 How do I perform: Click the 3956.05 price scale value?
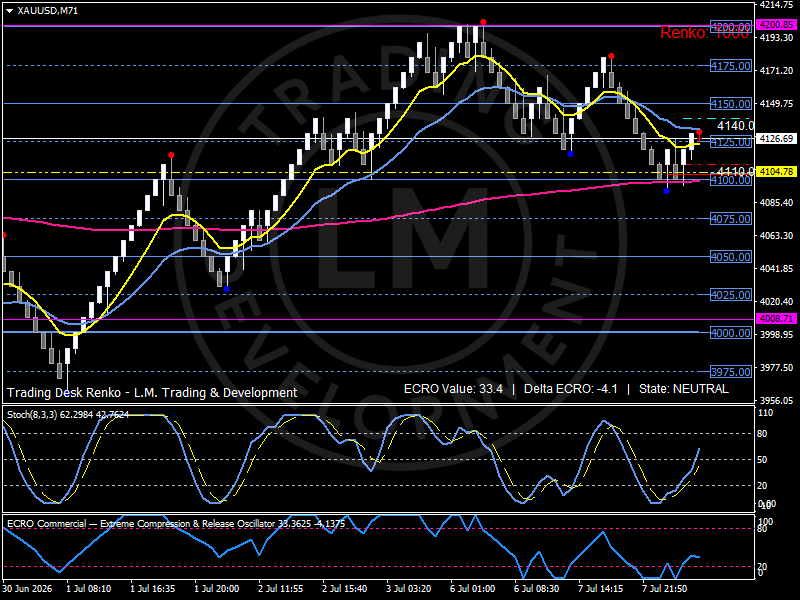coord(776,401)
